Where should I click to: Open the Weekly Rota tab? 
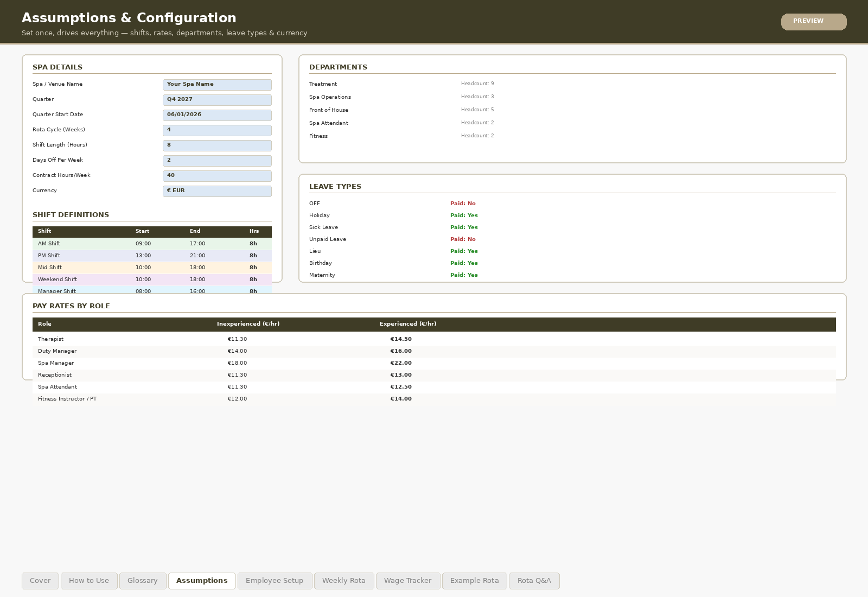click(343, 580)
